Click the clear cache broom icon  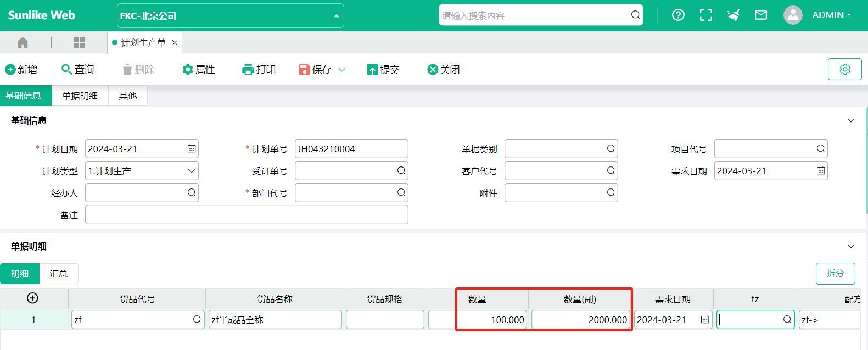click(733, 15)
